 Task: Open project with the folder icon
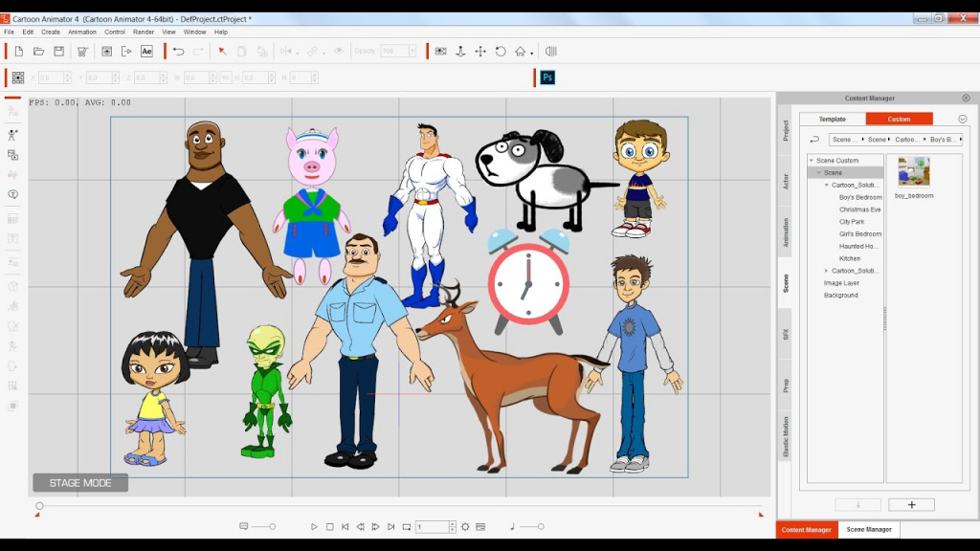[x=38, y=52]
